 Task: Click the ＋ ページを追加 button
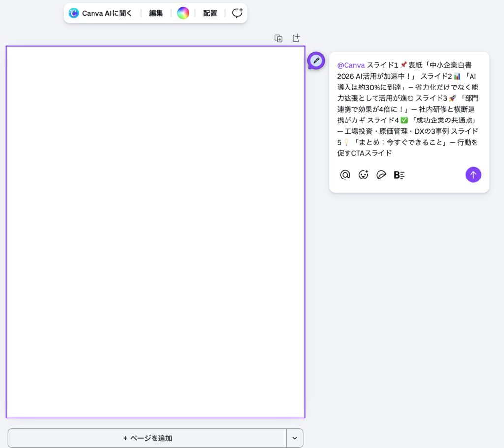click(x=147, y=438)
